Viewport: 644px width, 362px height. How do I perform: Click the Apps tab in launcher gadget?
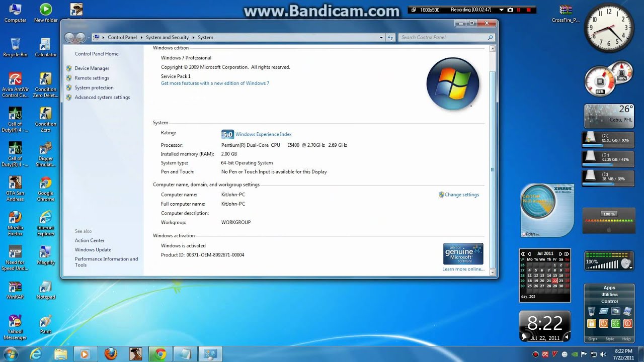click(x=609, y=288)
